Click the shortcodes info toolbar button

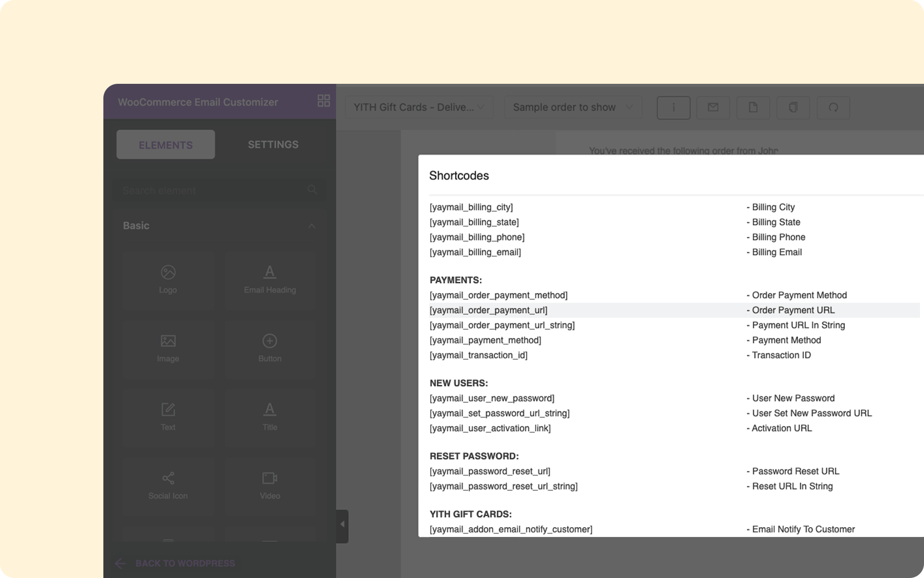pos(673,108)
